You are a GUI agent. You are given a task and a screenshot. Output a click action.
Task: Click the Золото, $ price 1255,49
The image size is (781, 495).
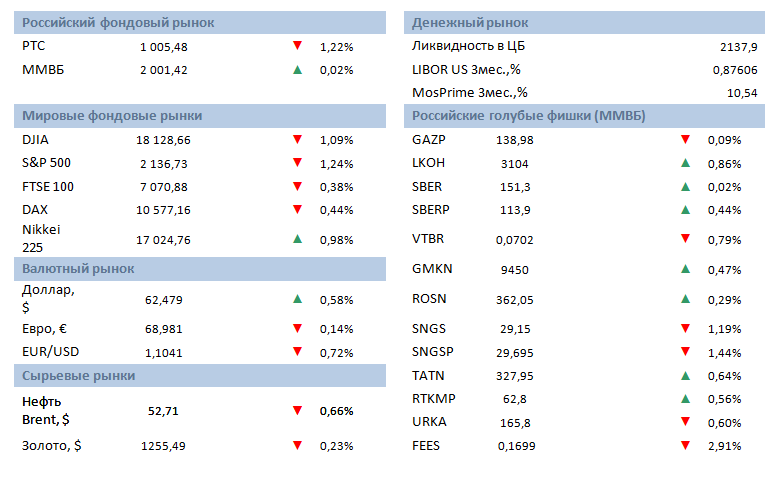coord(162,446)
